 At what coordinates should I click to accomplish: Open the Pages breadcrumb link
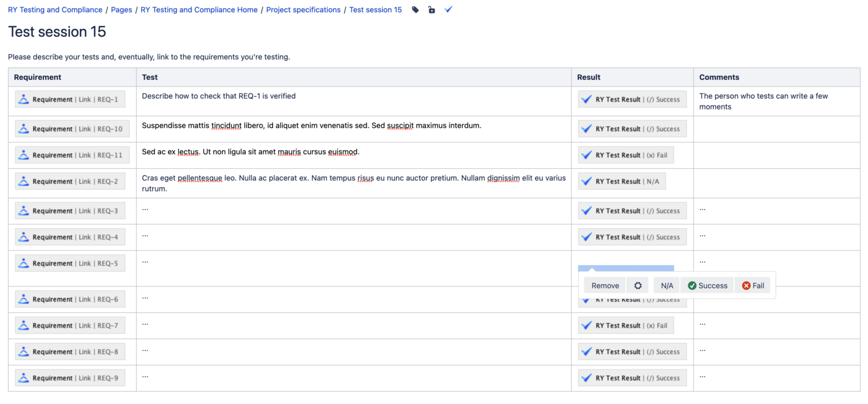tap(121, 10)
